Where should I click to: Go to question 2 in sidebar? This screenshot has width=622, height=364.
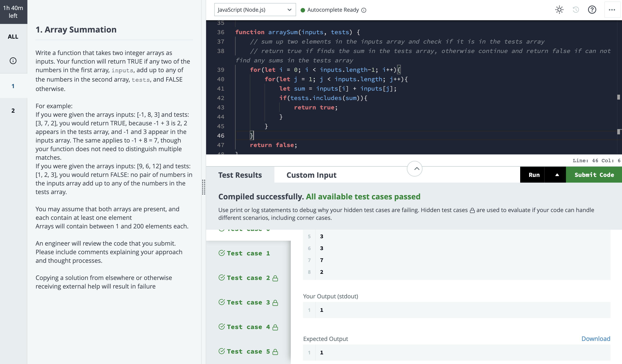[13, 111]
